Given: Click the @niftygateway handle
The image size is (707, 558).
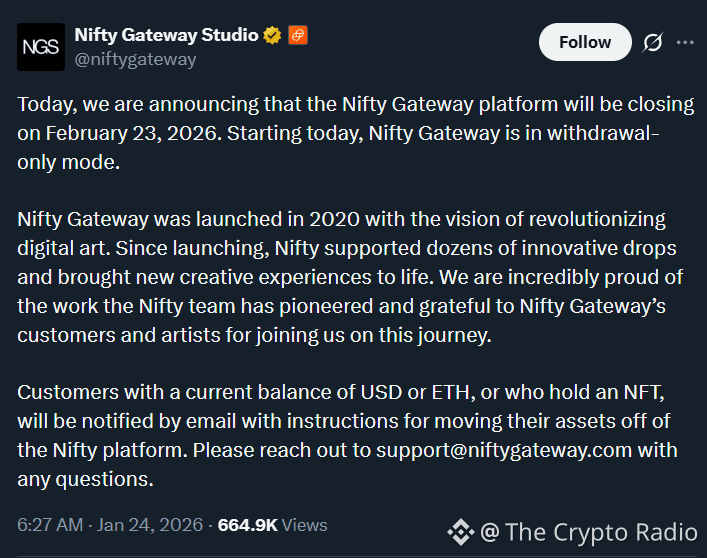Looking at the screenshot, I should point(135,59).
